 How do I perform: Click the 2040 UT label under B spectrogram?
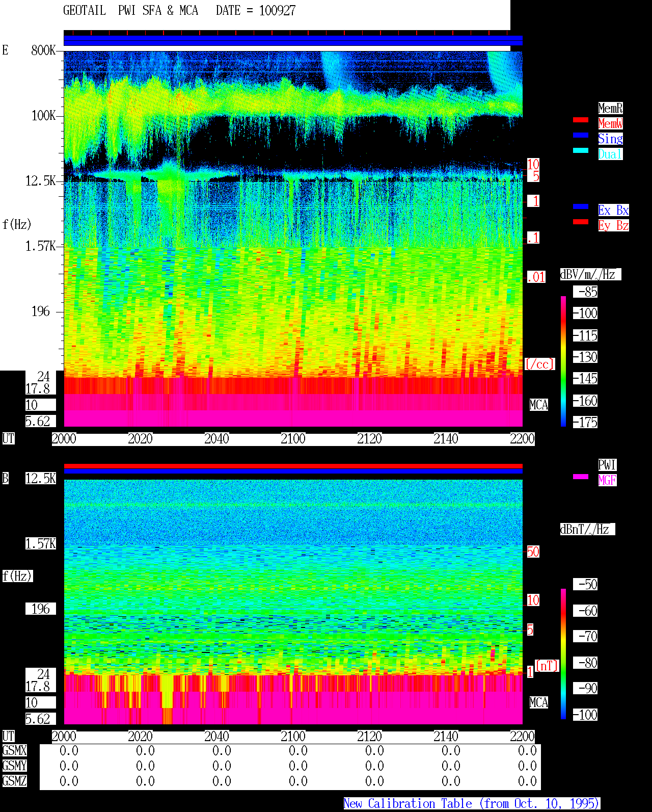216,737
